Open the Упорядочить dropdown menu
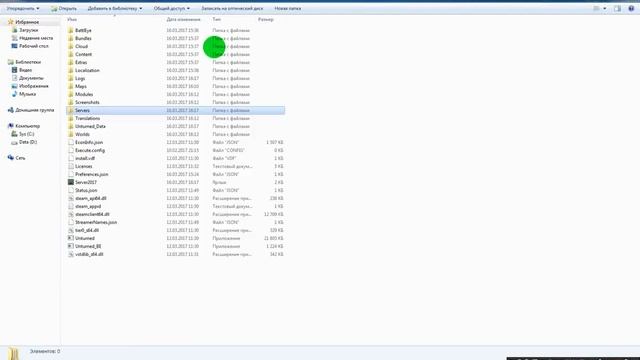Image resolution: width=640 pixels, height=360 pixels. click(23, 8)
